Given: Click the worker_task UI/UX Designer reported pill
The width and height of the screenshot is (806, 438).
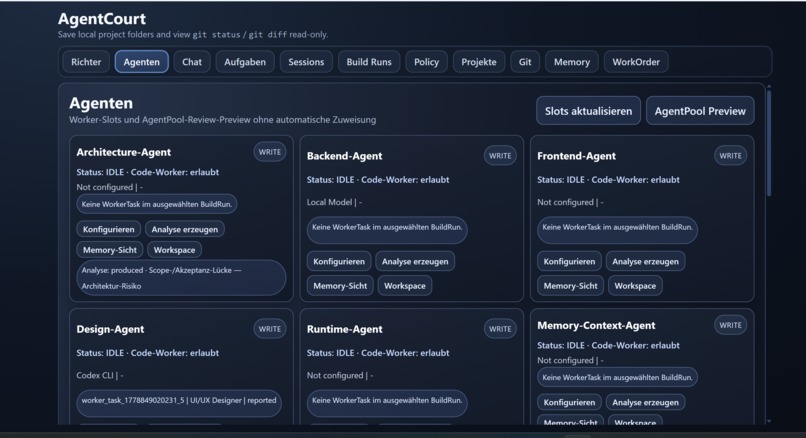Looking at the screenshot, I should pos(179,403).
